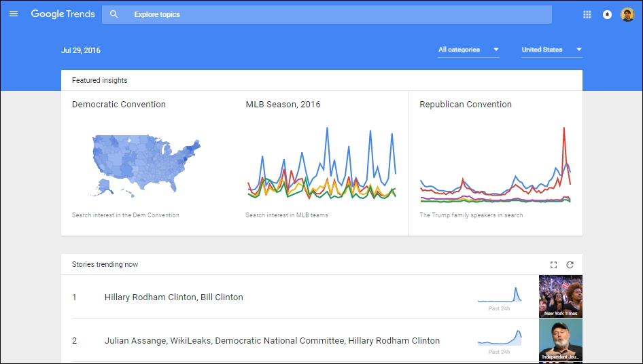This screenshot has height=364, width=643.
Task: Click the Independent Journal story thumbnail
Action: [561, 340]
